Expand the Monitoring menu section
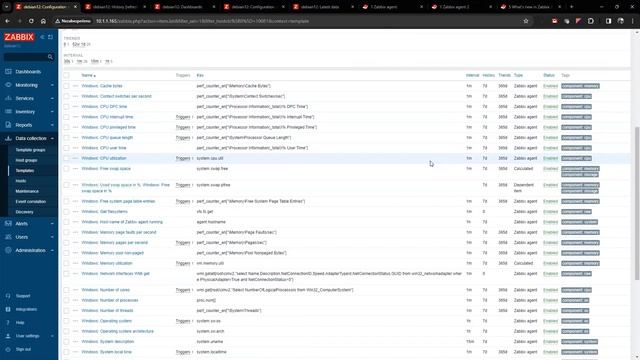This screenshot has height=360, width=640. point(52,85)
